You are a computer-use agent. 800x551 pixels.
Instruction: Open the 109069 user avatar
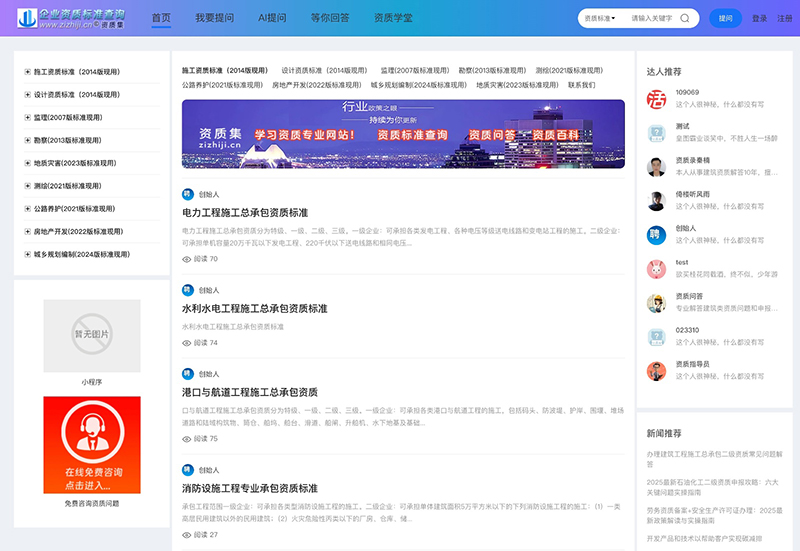click(x=656, y=99)
